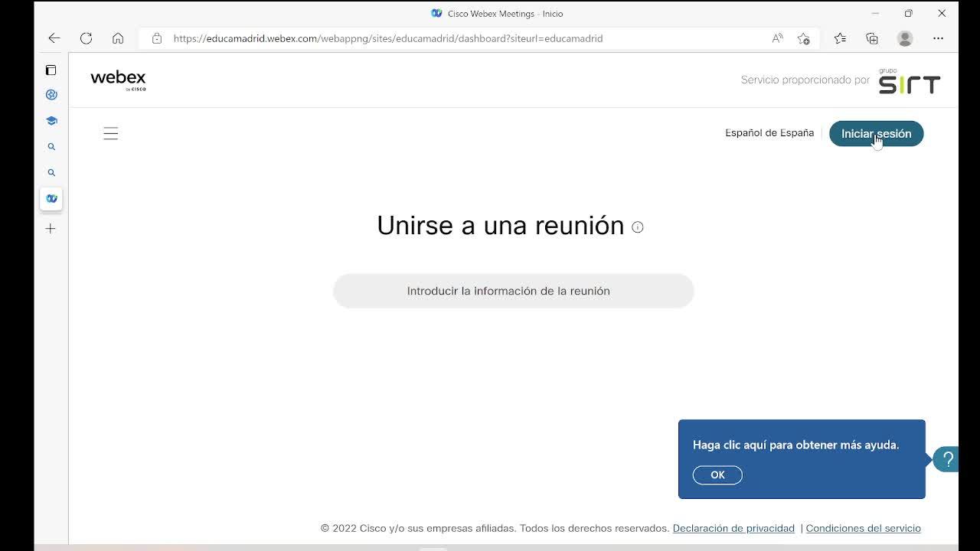View site information via the lock icon

coord(157,38)
